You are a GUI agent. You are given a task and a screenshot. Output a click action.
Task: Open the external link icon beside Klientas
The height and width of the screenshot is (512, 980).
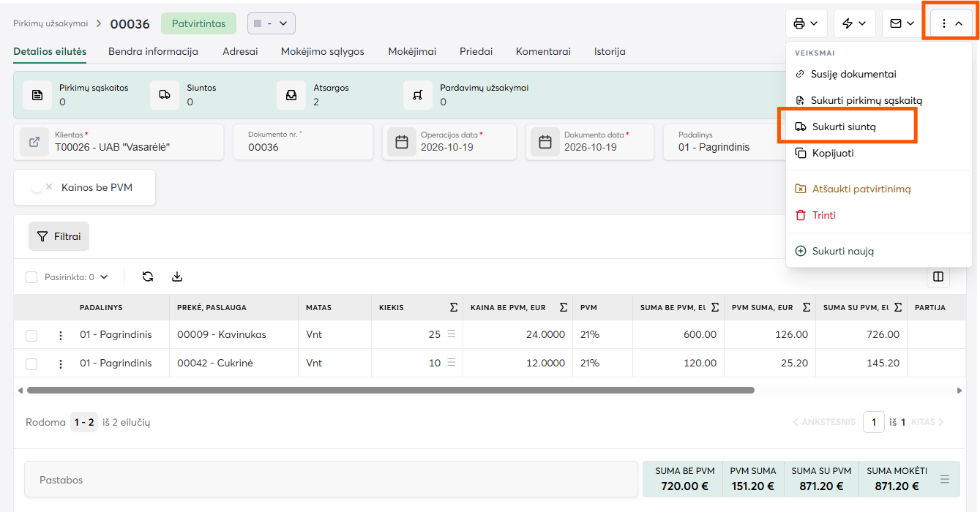point(34,142)
